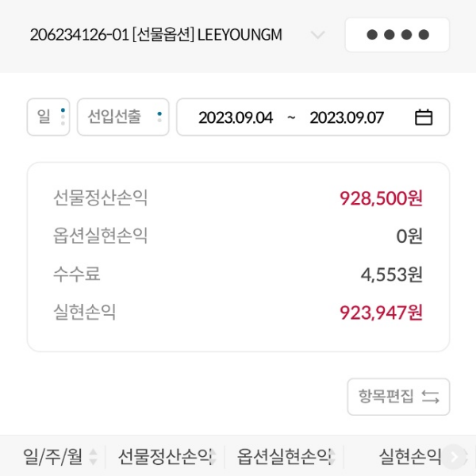Click the 선입선출 selector dots

pyautogui.click(x=159, y=117)
